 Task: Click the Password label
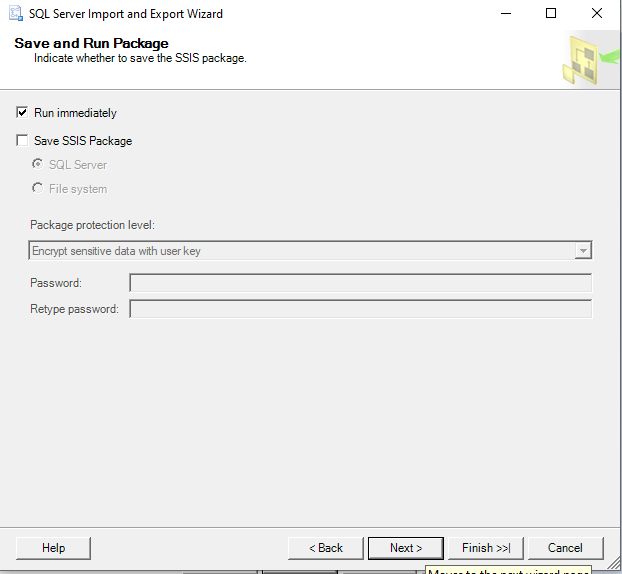coord(56,283)
